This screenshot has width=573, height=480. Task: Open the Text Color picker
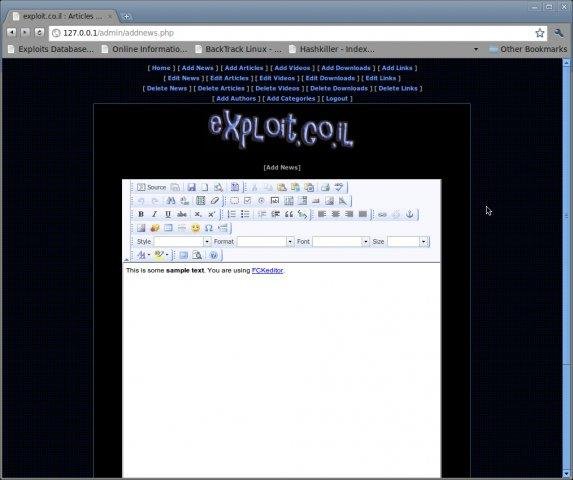click(143, 255)
